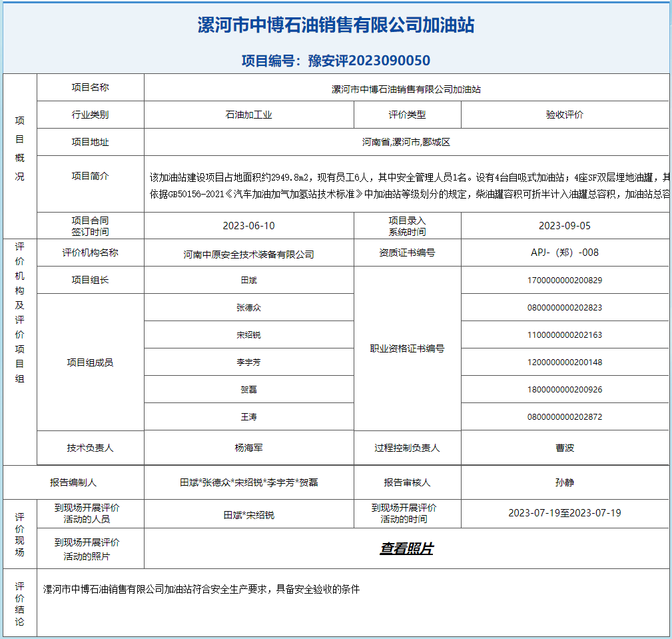The image size is (672, 639).
Task: Select certificate number 0800000000202823
Action: 564,307
